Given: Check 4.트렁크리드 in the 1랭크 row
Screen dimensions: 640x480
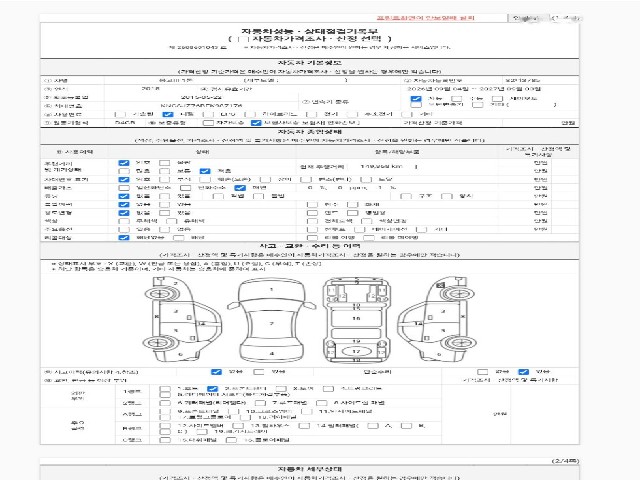Looking at the screenshot, I should point(328,389).
